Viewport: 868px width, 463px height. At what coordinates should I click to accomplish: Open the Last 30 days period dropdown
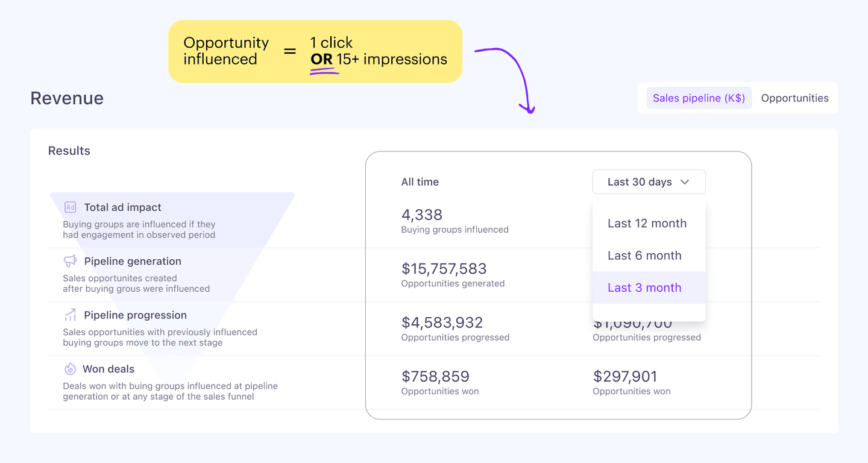(648, 182)
